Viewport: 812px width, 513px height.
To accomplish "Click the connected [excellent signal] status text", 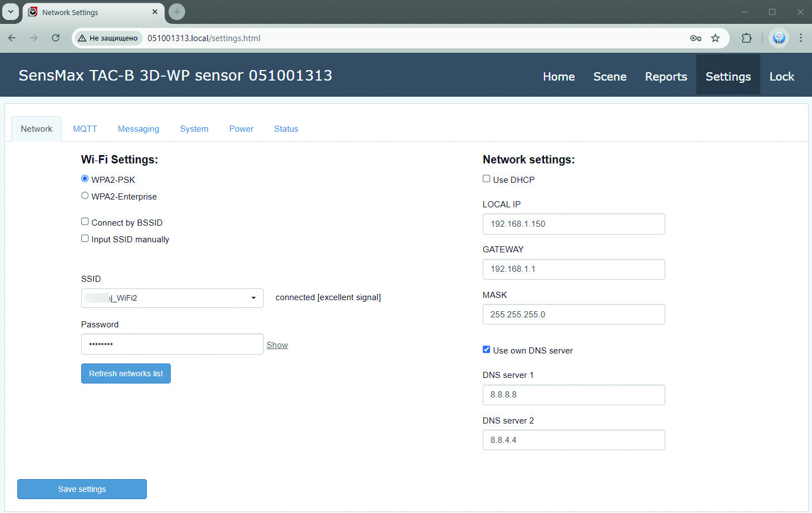I will [x=328, y=297].
